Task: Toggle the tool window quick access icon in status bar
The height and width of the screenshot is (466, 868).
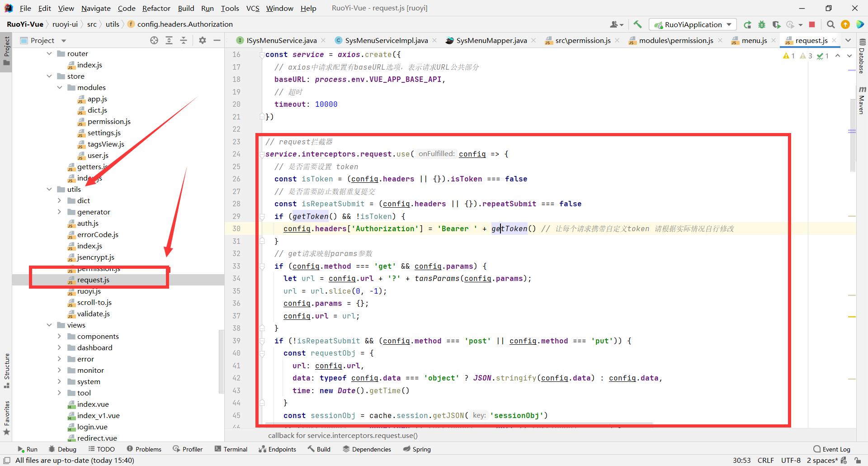Action: (7, 461)
